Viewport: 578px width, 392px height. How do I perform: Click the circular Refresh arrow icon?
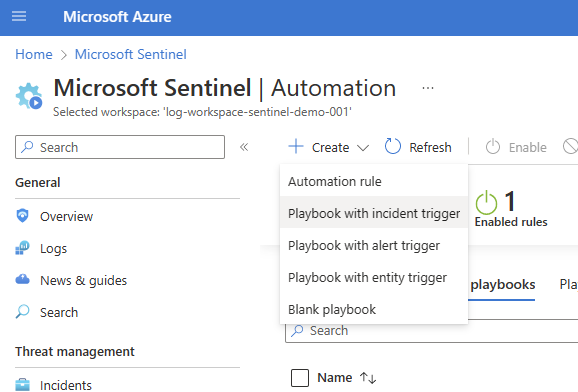[x=393, y=146]
